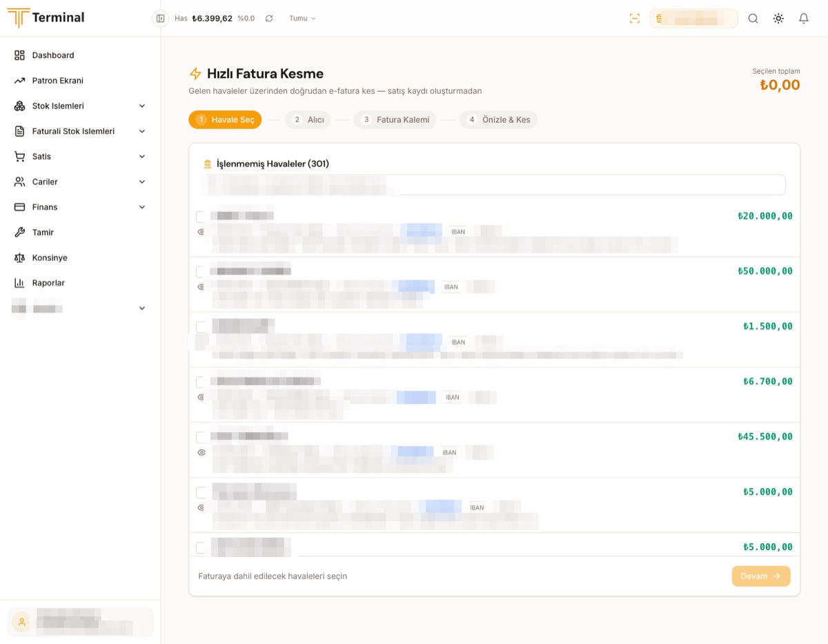Open the barcode scanner icon
The width and height of the screenshot is (828, 644).
coord(635,19)
